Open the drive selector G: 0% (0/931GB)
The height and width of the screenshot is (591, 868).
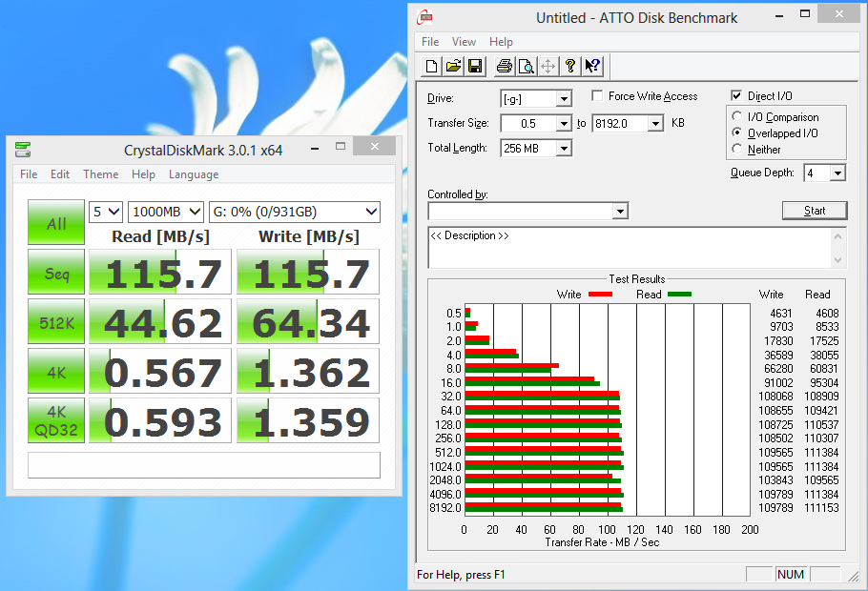(295, 212)
